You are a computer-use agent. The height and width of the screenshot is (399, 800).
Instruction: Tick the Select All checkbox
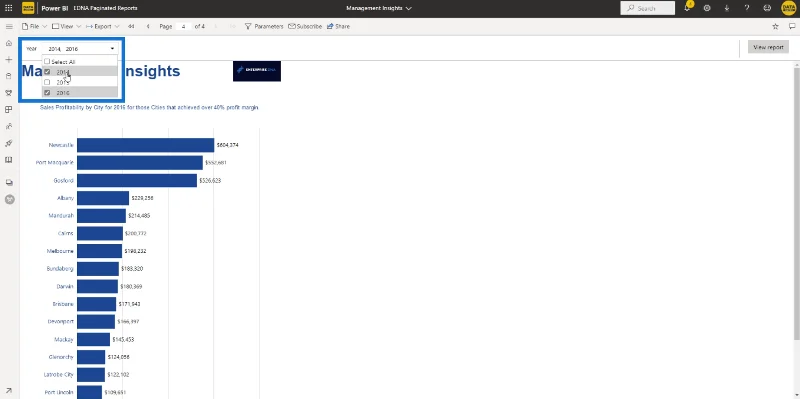(47, 61)
